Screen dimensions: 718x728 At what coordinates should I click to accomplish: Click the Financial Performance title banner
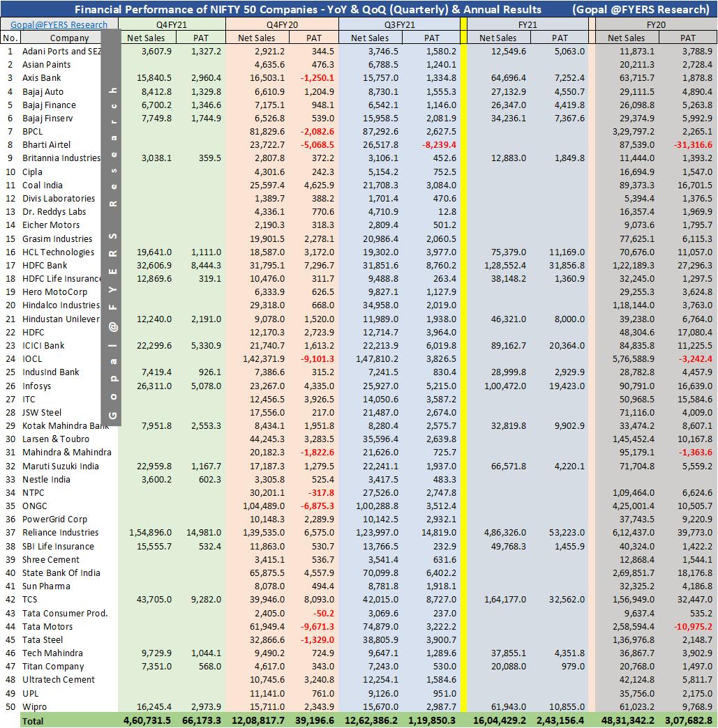click(x=359, y=9)
